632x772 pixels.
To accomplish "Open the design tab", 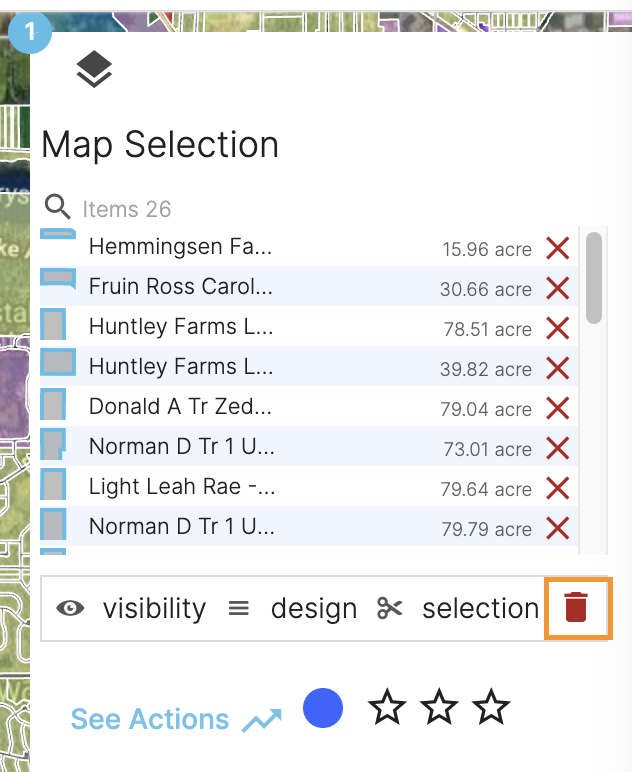I will 314,609.
